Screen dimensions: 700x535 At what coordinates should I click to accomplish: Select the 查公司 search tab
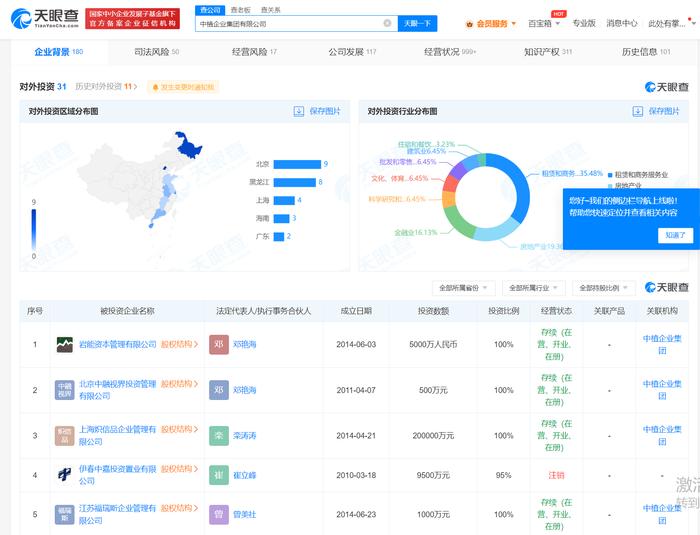[210, 9]
